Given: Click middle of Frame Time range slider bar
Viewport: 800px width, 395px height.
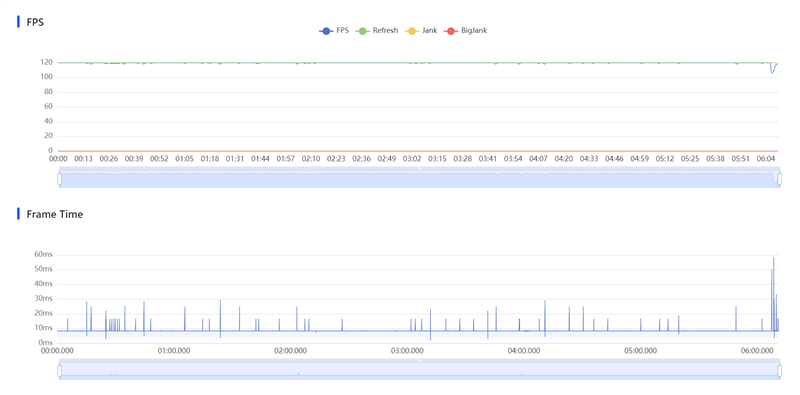Looking at the screenshot, I should coord(419,371).
